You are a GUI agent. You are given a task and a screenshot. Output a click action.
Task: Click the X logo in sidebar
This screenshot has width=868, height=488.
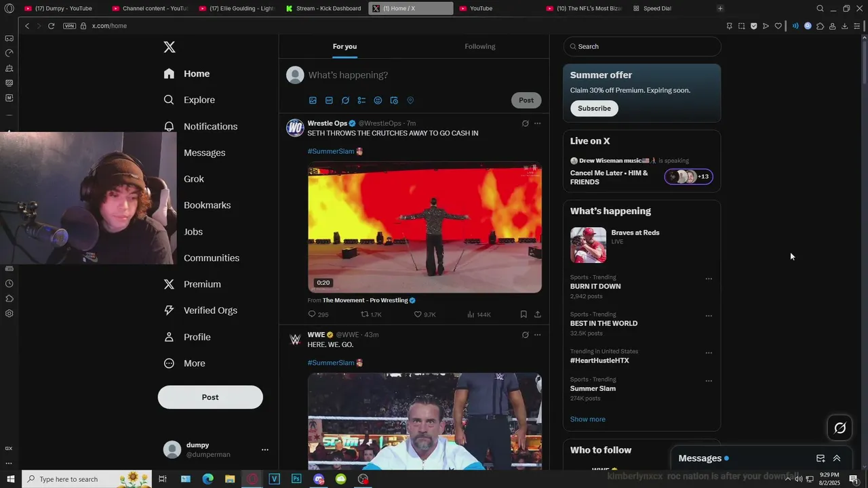[x=170, y=47]
